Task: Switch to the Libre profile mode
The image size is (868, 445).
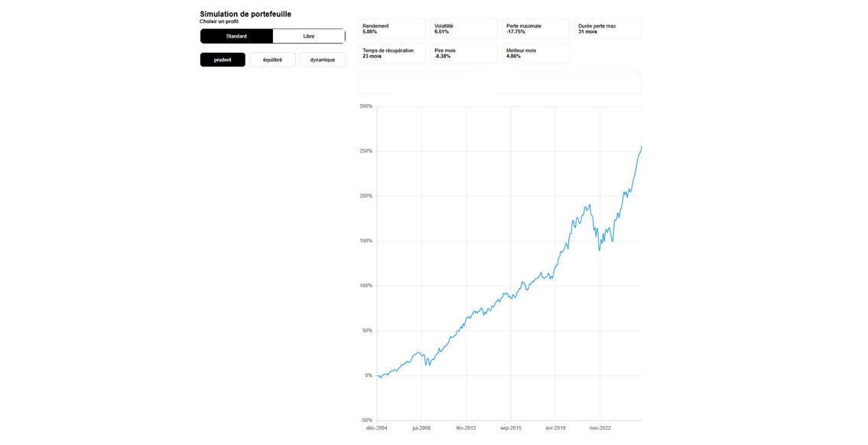Action: [309, 36]
